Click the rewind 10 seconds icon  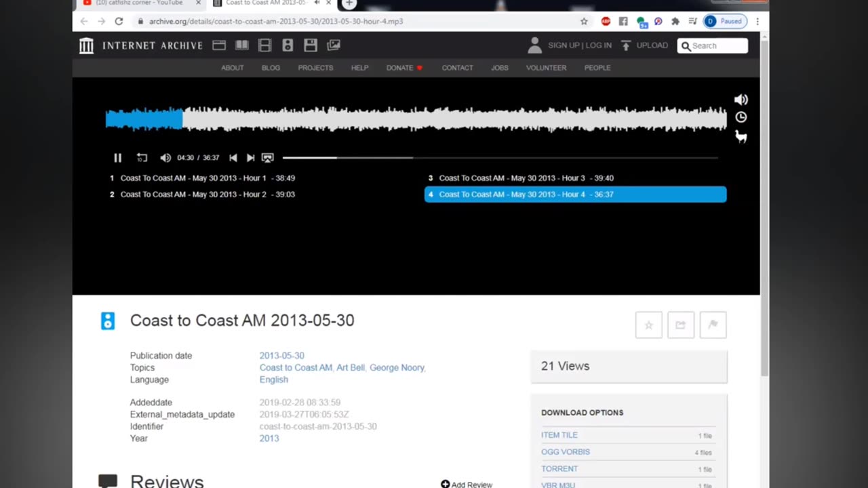click(141, 157)
